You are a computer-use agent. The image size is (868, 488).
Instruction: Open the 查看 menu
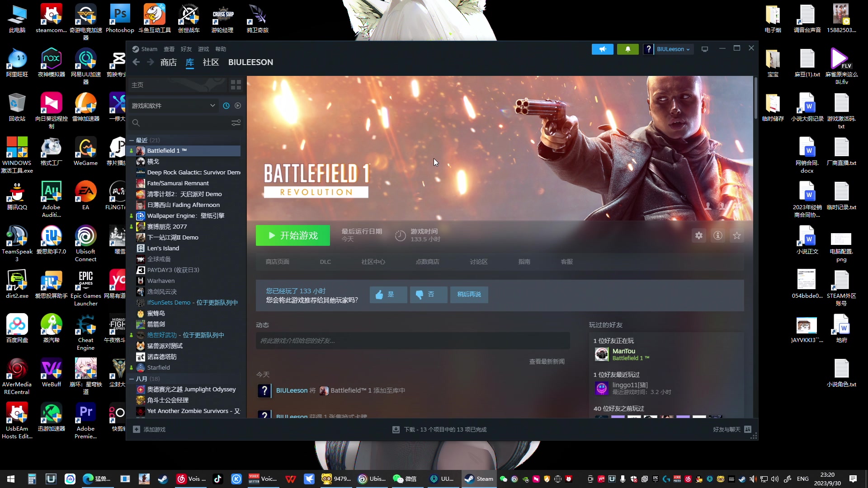click(169, 49)
